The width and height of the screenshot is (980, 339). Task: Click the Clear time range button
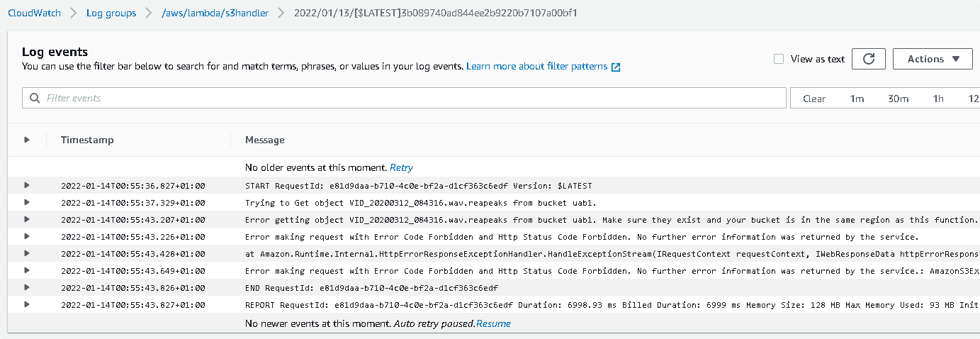[x=814, y=99]
